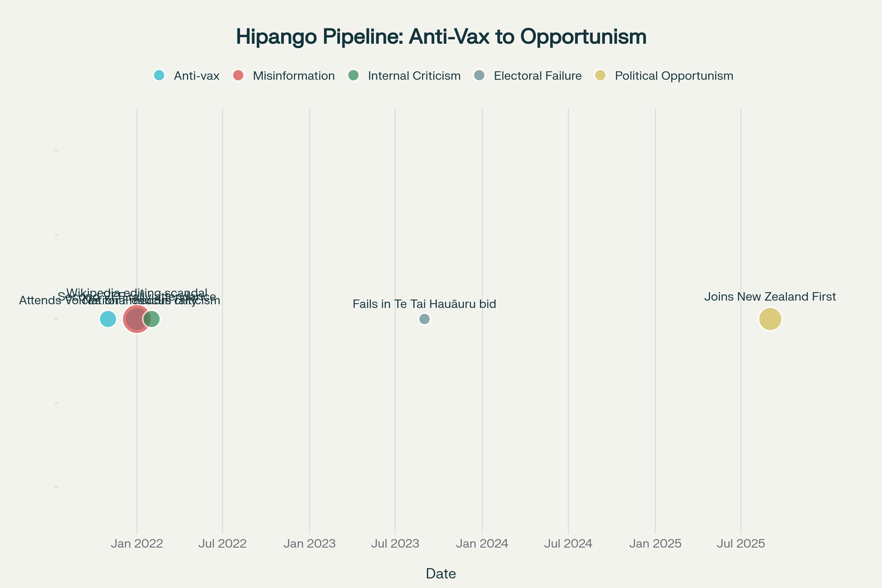The width and height of the screenshot is (882, 588).
Task: Click the Joins New Zealand First annotation
Action: coord(770,297)
